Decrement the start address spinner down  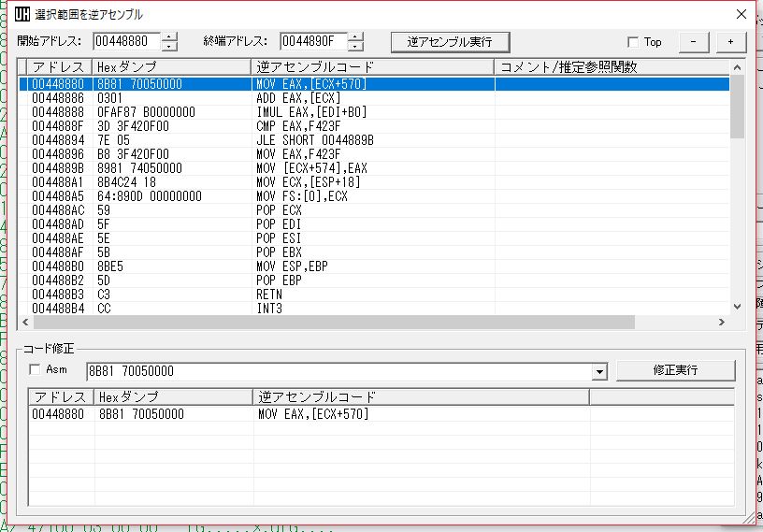(169, 46)
